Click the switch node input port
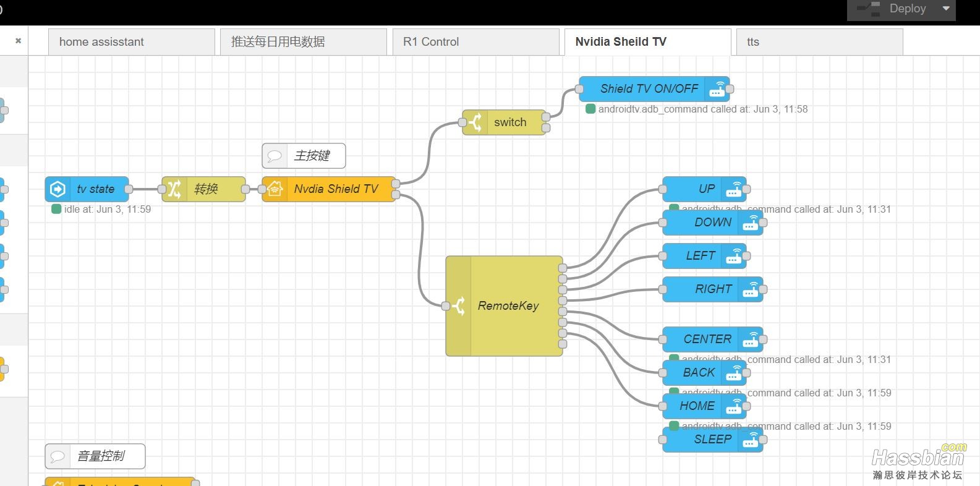The image size is (980, 486). pyautogui.click(x=462, y=122)
